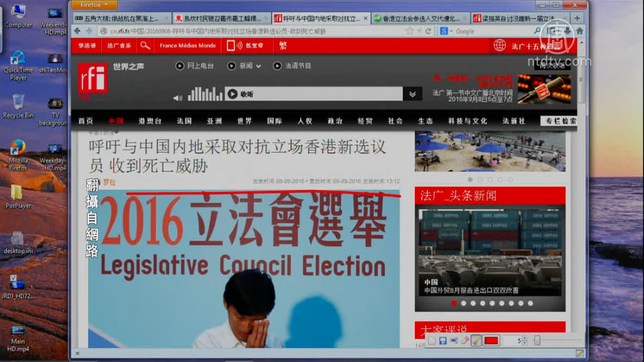
Task: Open the 法国 section in navigation bar
Action: (x=184, y=121)
